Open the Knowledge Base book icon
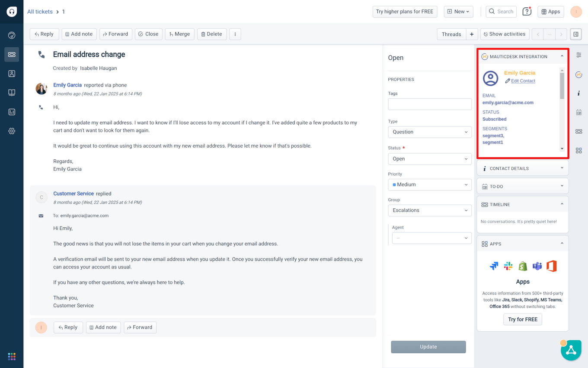This screenshot has height=368, width=588. pyautogui.click(x=12, y=92)
